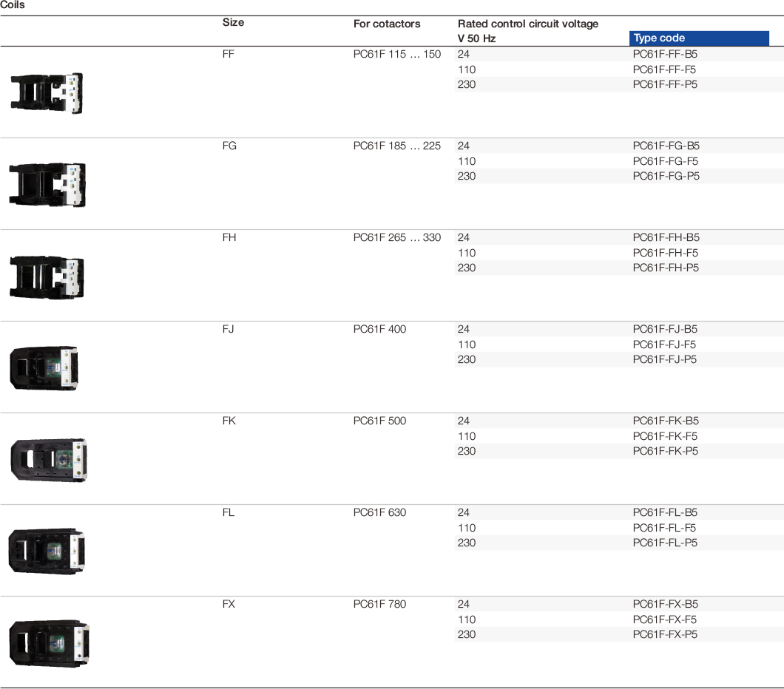
Task: Click the Size column header
Action: [233, 22]
